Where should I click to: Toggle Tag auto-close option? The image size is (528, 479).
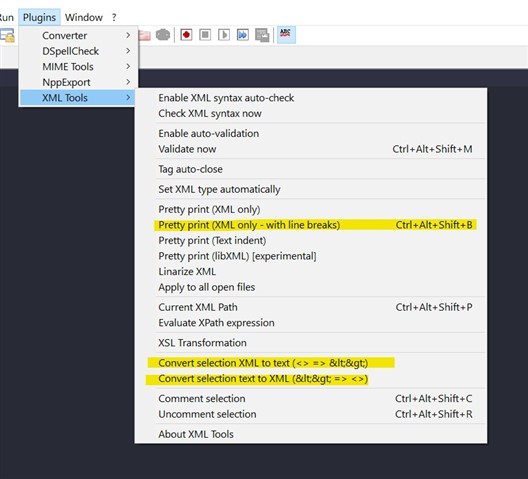pyautogui.click(x=310, y=169)
